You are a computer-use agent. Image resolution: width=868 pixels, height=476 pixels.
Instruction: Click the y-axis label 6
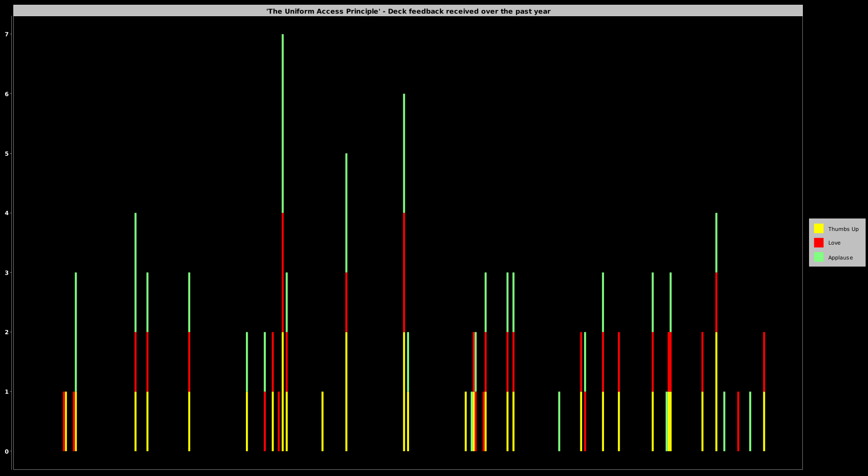tap(7, 94)
